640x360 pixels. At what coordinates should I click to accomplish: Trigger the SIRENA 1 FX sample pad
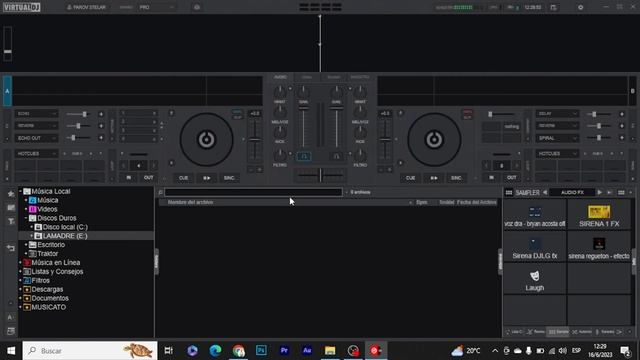(x=599, y=216)
